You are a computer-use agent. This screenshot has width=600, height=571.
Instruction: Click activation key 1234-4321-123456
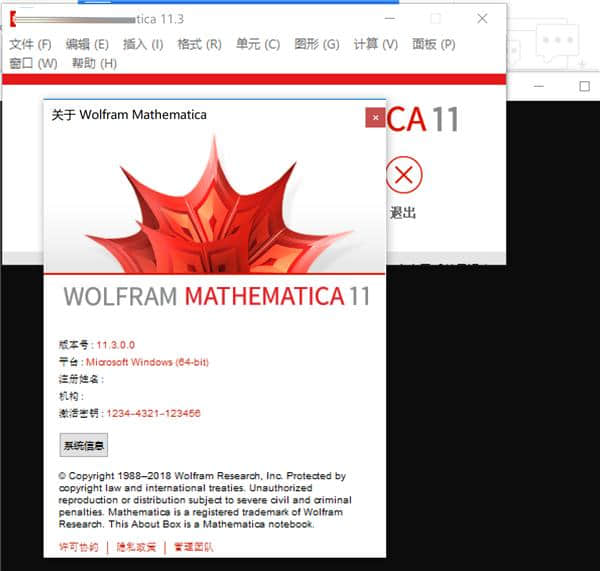click(153, 413)
